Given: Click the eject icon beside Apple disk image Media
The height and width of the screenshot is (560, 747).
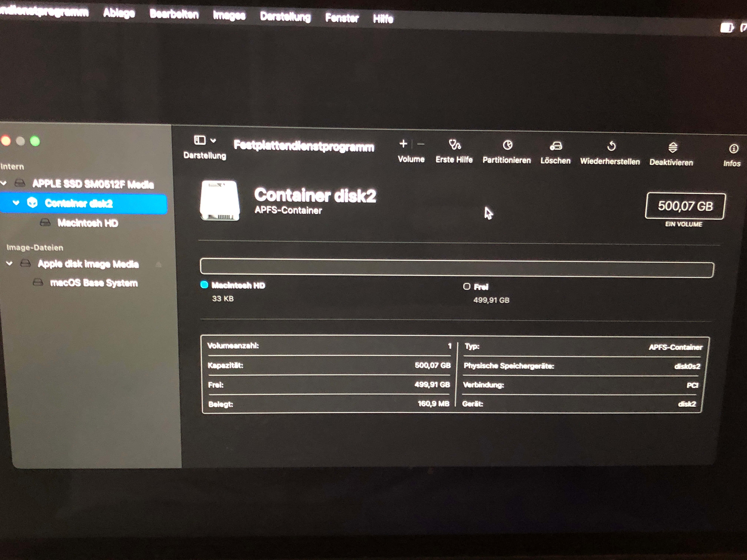Looking at the screenshot, I should click(x=158, y=264).
